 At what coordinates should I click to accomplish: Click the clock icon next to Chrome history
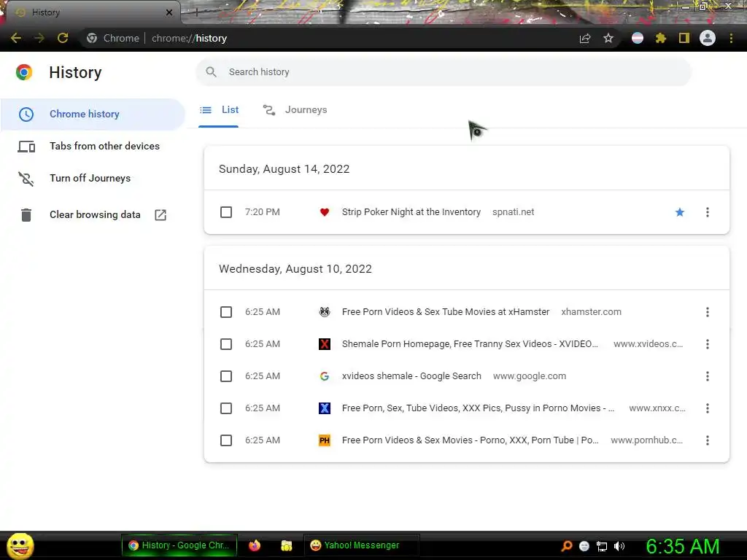click(26, 114)
